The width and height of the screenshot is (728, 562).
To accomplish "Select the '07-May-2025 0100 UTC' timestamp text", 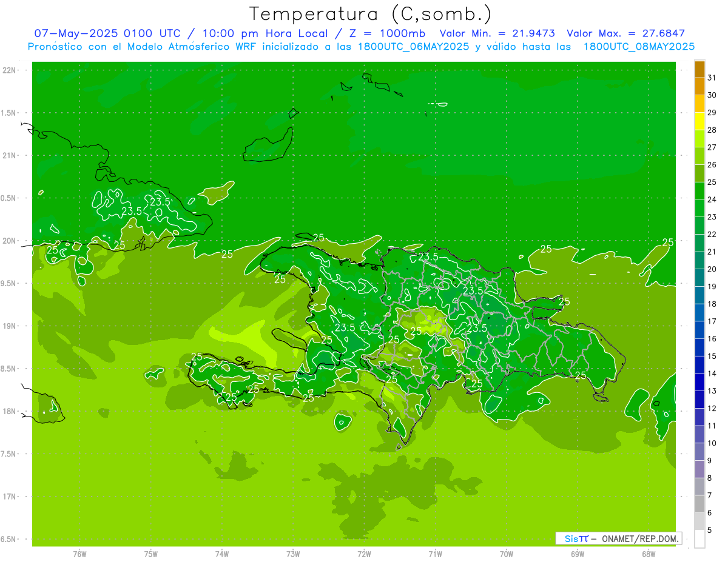I will [107, 33].
